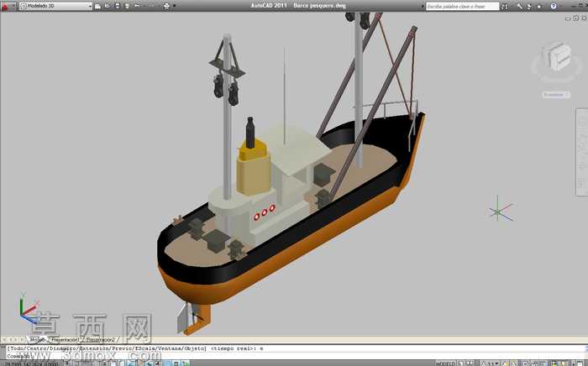This screenshot has height=366, width=588.
Task: Click the keyword search input field
Action: [462, 7]
